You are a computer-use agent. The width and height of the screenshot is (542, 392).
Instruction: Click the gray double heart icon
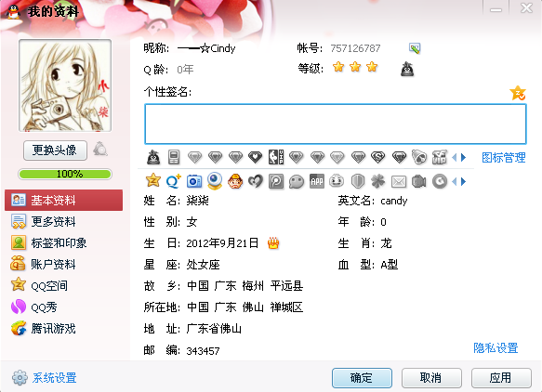(x=256, y=181)
